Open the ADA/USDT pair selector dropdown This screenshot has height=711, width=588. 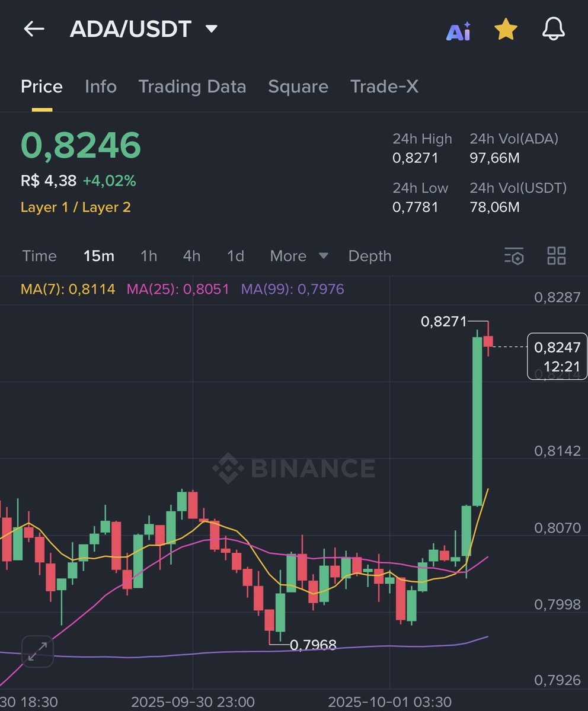tap(210, 27)
